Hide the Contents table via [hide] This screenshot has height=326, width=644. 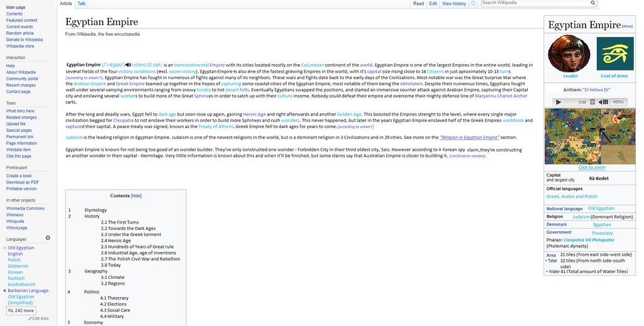[x=136, y=196]
